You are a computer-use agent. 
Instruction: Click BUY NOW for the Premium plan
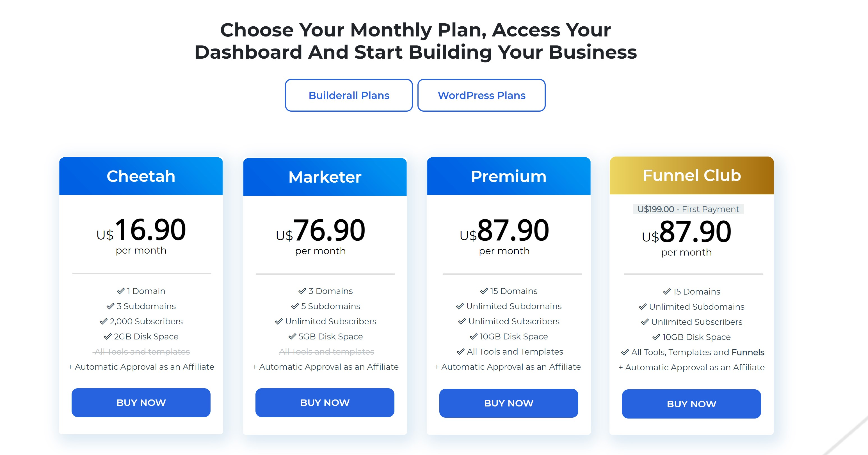pyautogui.click(x=508, y=403)
